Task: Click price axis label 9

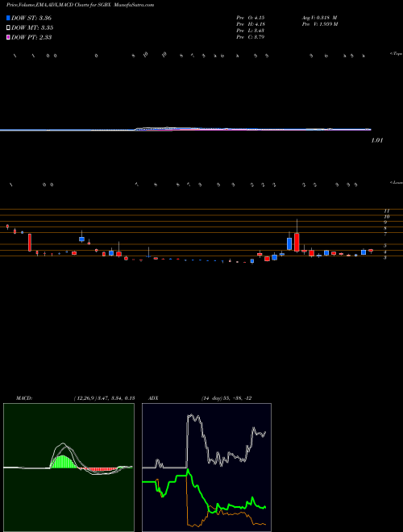Action: 385,222
